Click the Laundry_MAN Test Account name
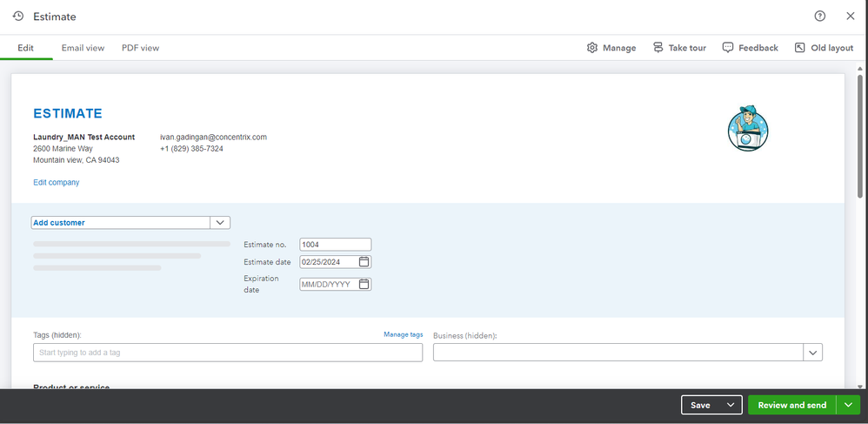 click(x=84, y=137)
